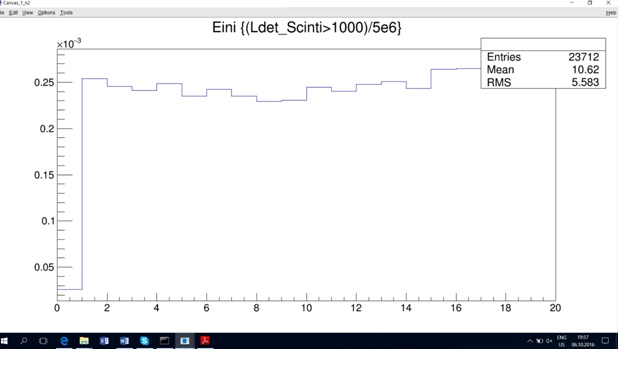Open File Explorer from the taskbar
Screen dimensions: 625x367
(x=84, y=341)
